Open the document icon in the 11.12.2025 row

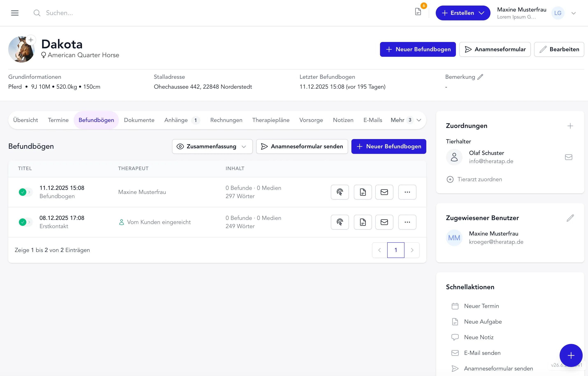click(x=363, y=192)
